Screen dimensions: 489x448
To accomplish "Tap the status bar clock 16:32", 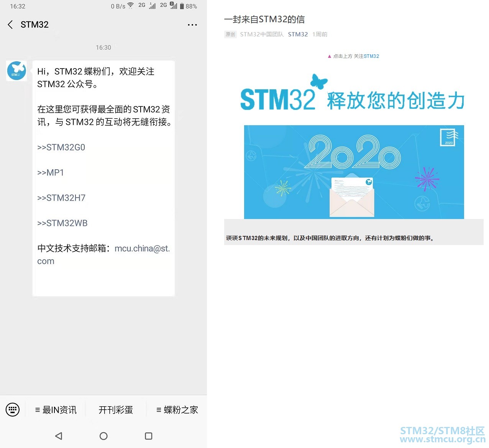I will (x=18, y=7).
